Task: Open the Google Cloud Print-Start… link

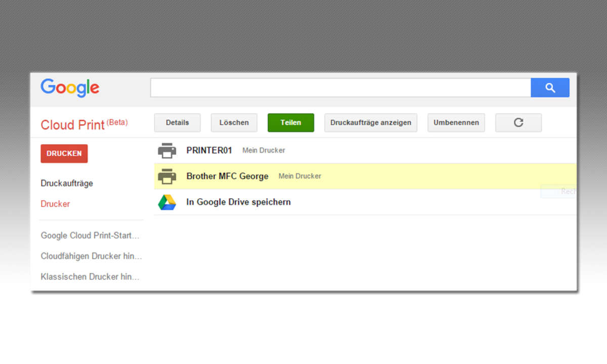Action: point(90,236)
